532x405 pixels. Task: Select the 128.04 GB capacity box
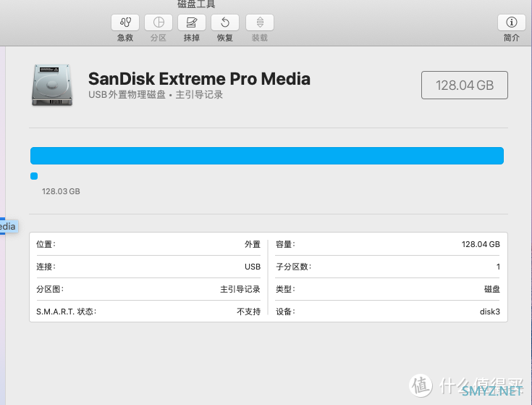click(x=465, y=85)
